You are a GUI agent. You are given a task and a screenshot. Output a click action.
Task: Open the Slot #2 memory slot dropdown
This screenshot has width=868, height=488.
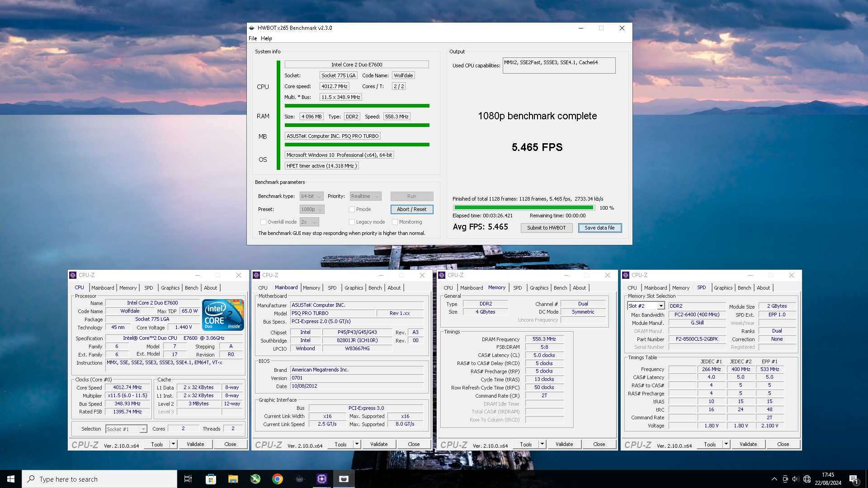tap(646, 306)
